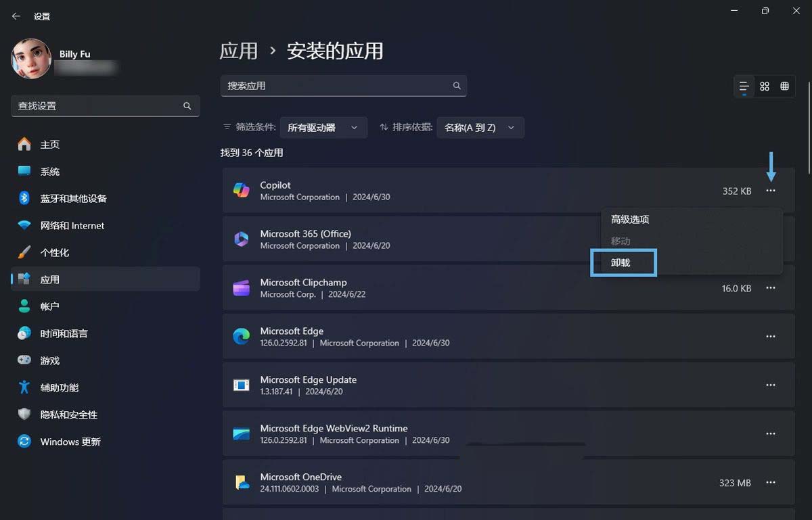Image resolution: width=812 pixels, height=520 pixels.
Task: Click the Copilot app name text
Action: 275,185
